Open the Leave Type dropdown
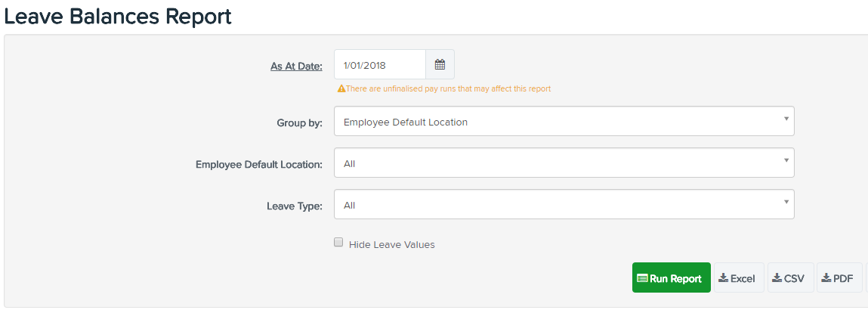The image size is (868, 310). click(564, 205)
